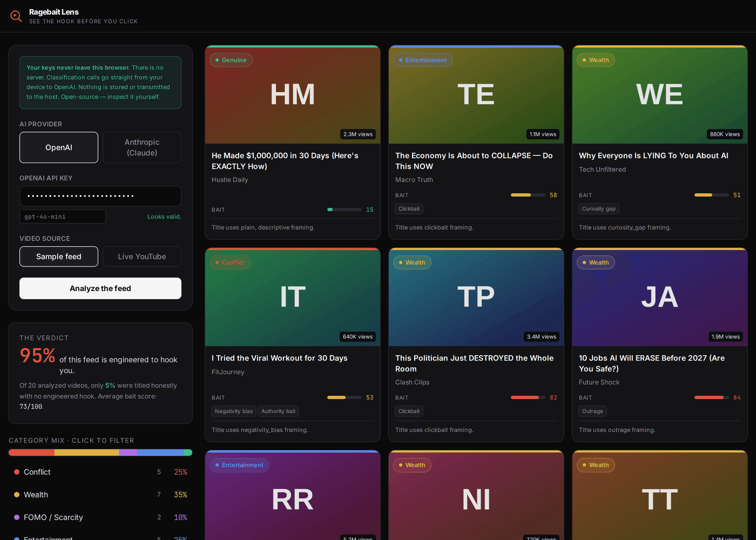Click the Curiosity gap tag
Screen dimensions: 756x540
click(x=599, y=209)
